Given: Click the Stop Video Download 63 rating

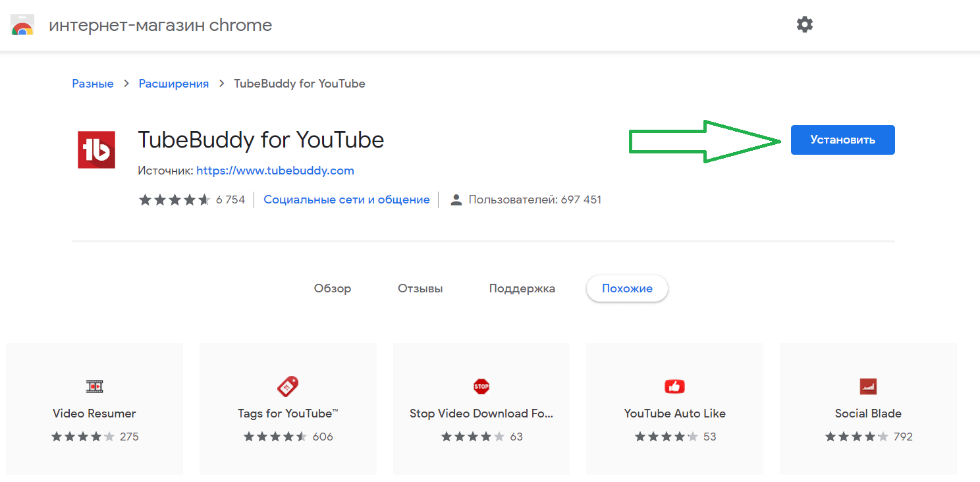Looking at the screenshot, I should click(481, 437).
